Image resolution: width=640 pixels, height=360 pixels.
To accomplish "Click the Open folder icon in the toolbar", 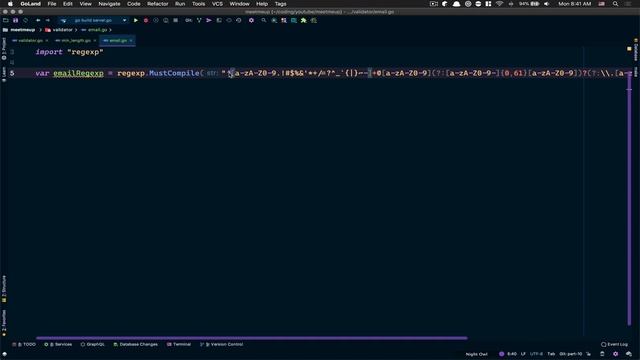I will click(6, 20).
